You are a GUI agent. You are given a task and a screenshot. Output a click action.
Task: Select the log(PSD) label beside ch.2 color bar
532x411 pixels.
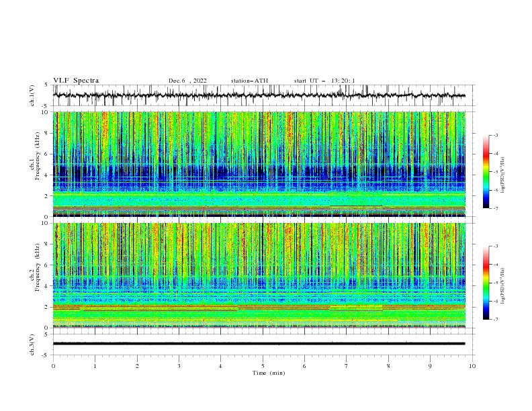click(503, 286)
